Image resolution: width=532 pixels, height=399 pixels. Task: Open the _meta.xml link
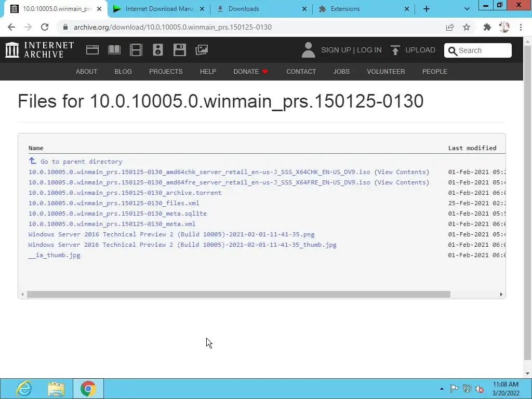112,224
